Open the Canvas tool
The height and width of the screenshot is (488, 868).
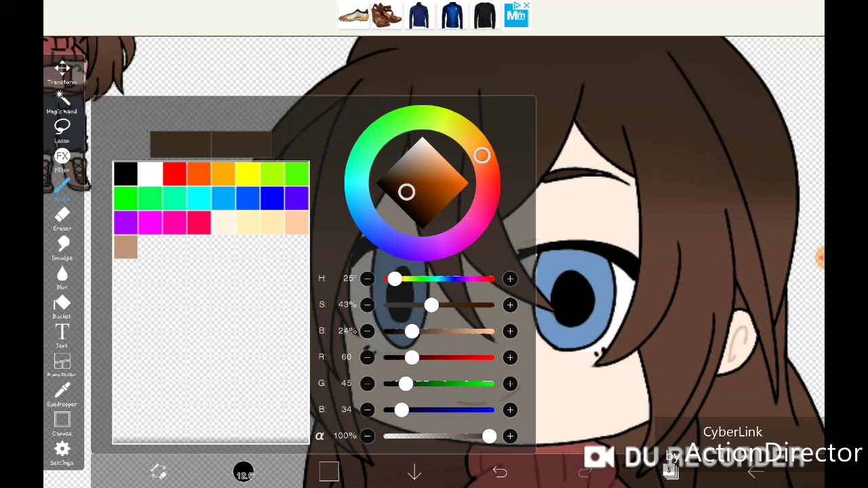(x=62, y=424)
